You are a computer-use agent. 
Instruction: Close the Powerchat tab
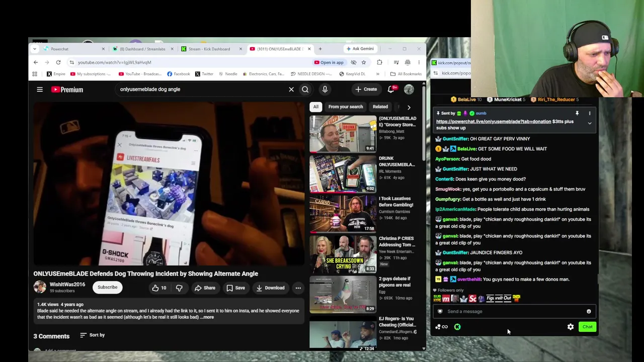(x=103, y=49)
